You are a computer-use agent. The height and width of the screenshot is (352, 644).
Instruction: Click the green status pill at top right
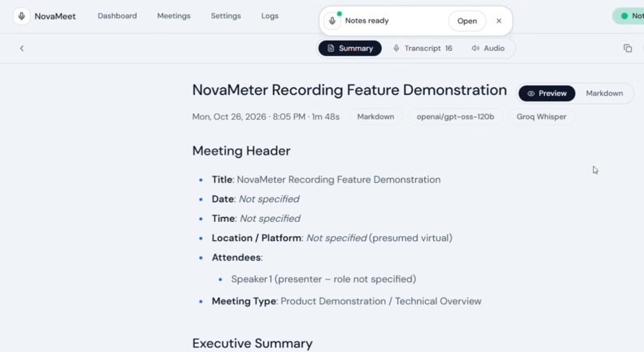628,16
